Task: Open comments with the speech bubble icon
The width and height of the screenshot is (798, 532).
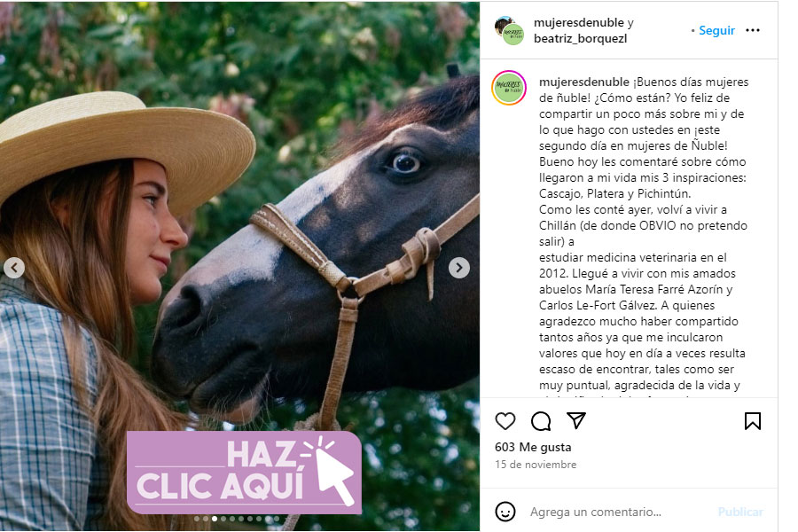Action: click(x=541, y=421)
